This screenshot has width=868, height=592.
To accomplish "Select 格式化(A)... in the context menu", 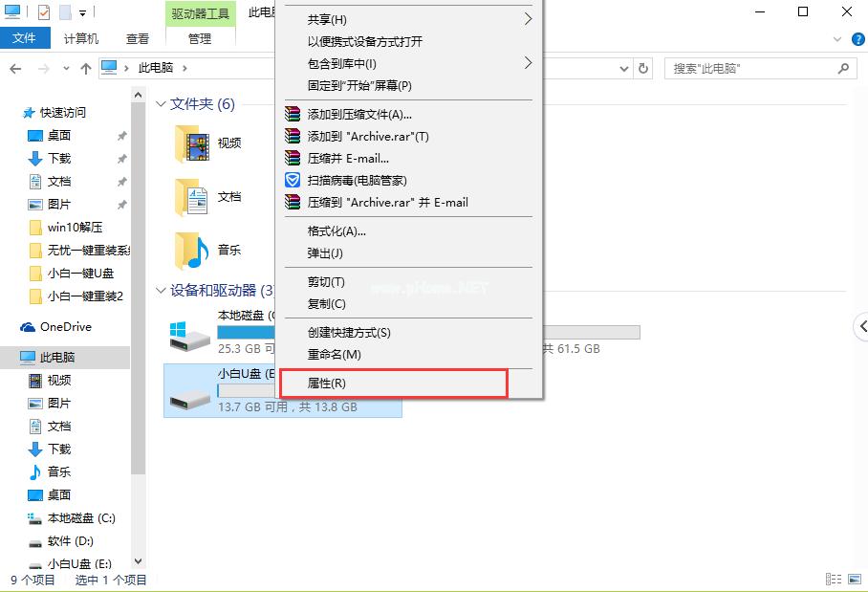I will point(336,231).
